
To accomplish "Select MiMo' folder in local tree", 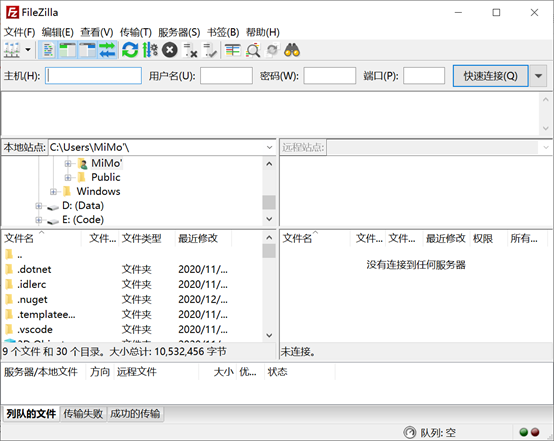I will click(107, 163).
